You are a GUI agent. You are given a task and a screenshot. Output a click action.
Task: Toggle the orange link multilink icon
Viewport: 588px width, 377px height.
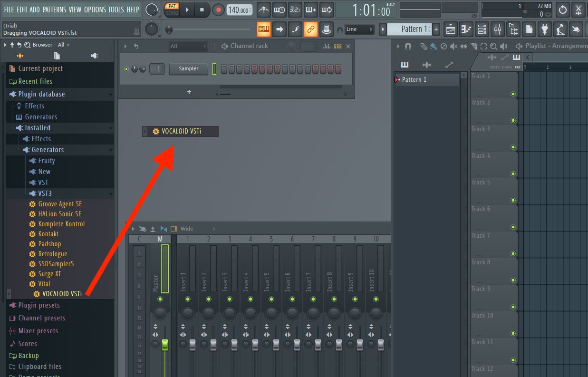(x=310, y=29)
